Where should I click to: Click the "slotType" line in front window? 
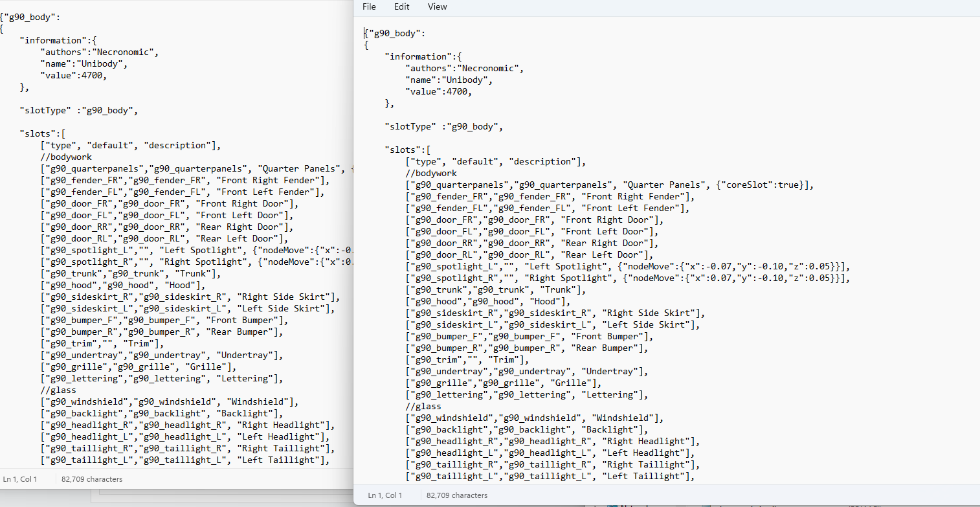point(444,126)
